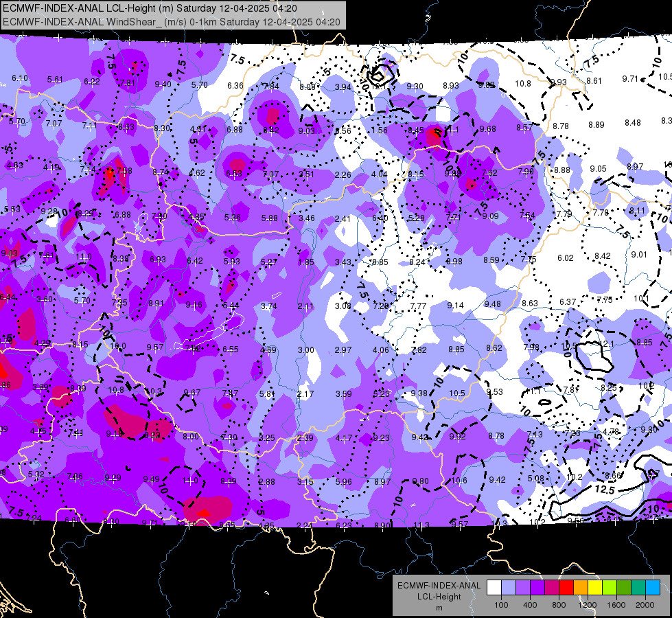
Task: Click the wind shear value 11.3
Action: (421, 525)
